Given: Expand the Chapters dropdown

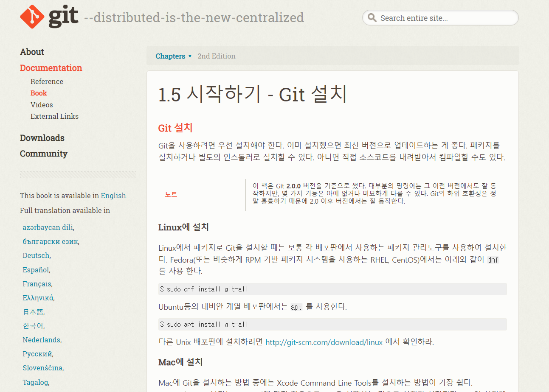Looking at the screenshot, I should coord(173,56).
